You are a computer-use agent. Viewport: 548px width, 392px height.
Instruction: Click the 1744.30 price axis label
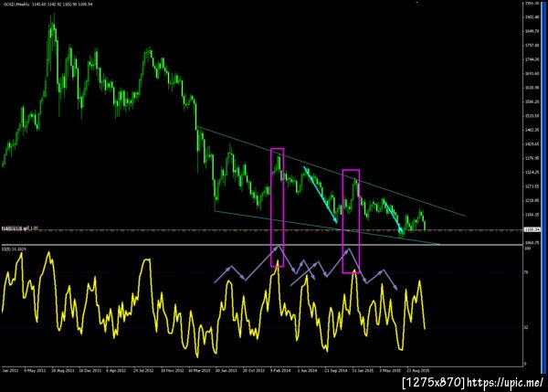point(532,59)
